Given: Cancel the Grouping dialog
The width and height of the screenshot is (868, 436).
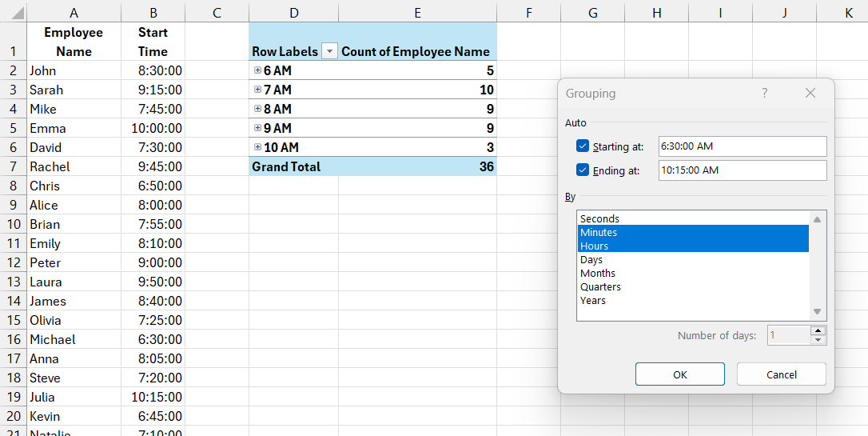Looking at the screenshot, I should click(781, 374).
